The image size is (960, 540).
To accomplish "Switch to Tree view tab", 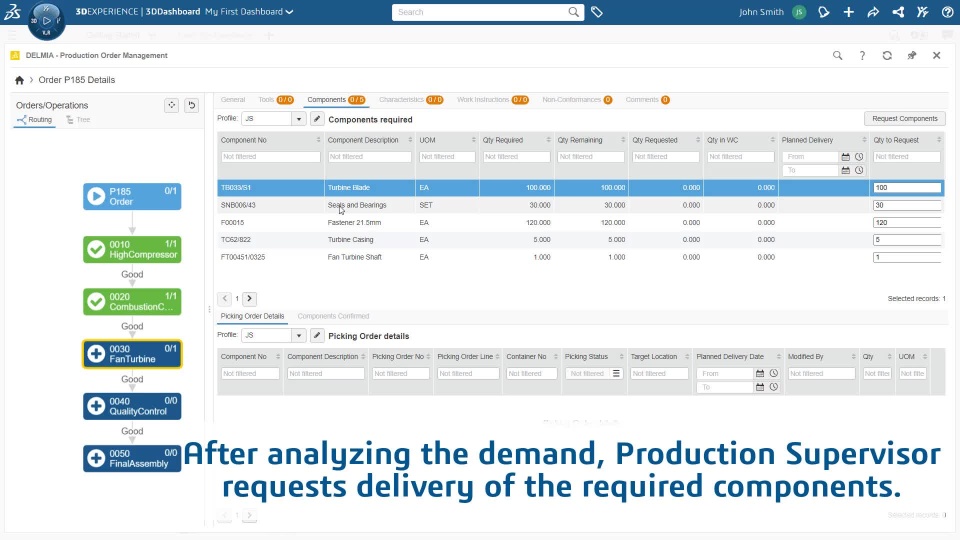I will [78, 120].
